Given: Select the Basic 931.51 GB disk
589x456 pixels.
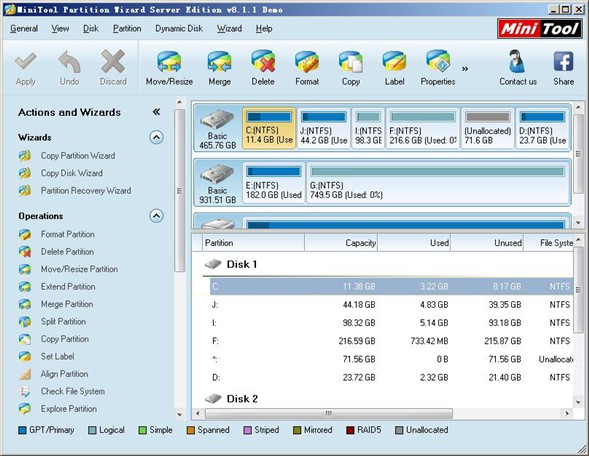Looking at the screenshot, I should (218, 184).
